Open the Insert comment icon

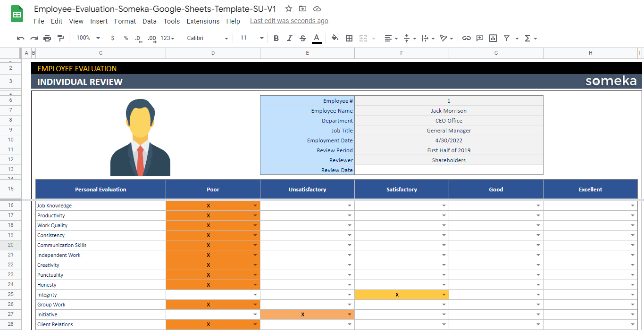480,38
